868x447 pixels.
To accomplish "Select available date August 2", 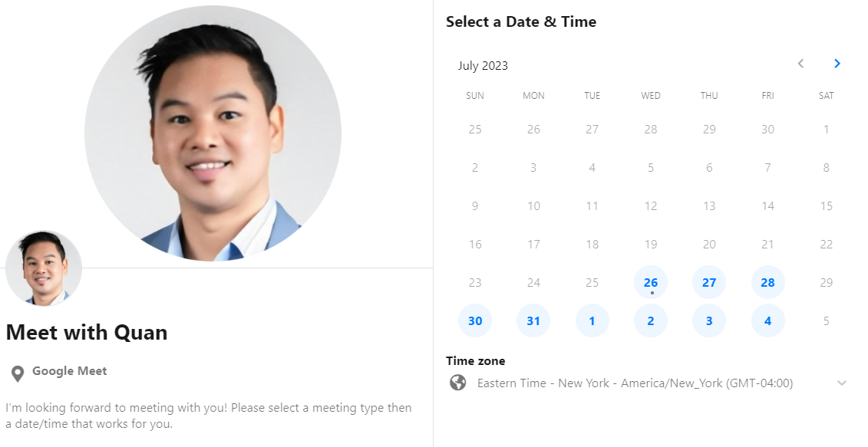I will click(x=651, y=320).
